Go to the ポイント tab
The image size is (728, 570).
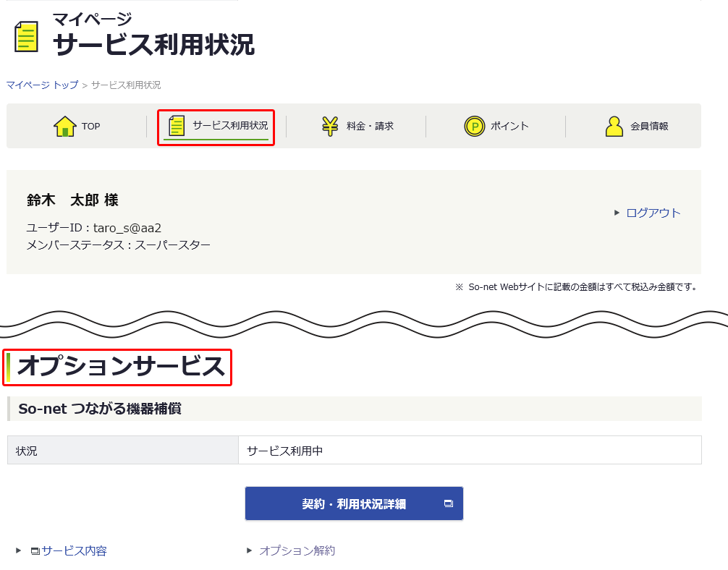509,127
